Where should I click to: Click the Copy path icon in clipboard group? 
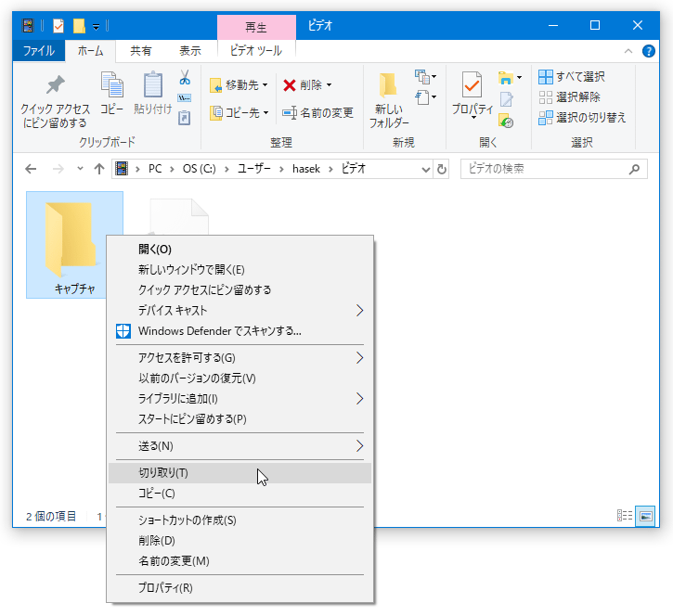pyautogui.click(x=185, y=97)
